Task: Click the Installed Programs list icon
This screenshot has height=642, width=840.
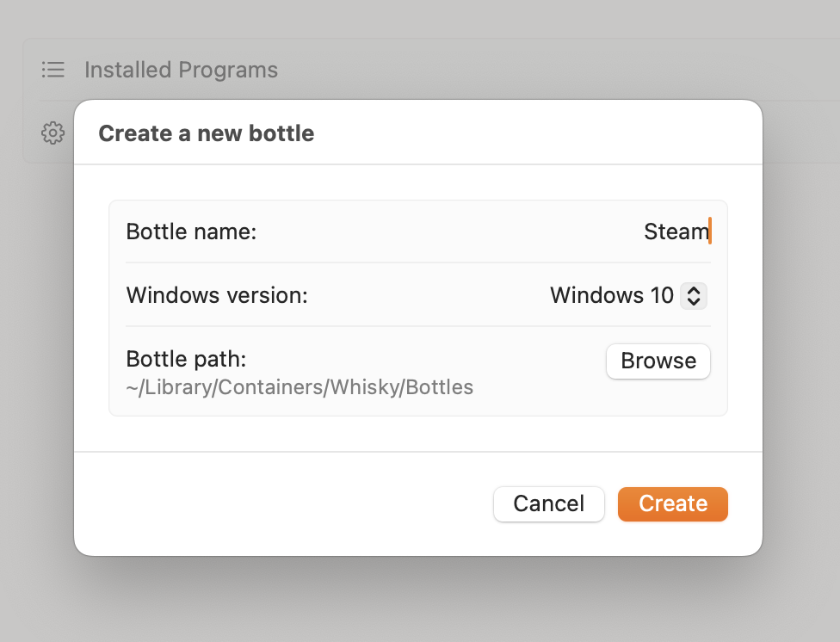Action: pos(53,70)
